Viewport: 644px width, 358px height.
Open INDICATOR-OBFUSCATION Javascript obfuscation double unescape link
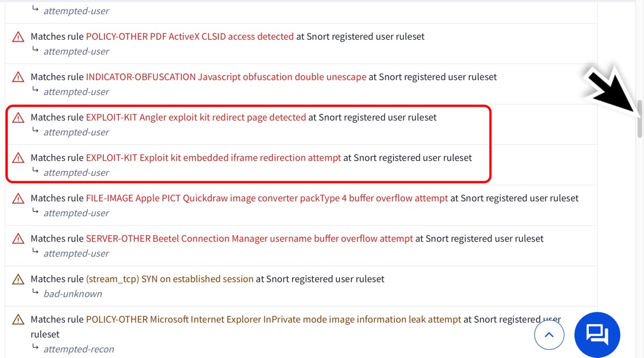[x=226, y=77]
